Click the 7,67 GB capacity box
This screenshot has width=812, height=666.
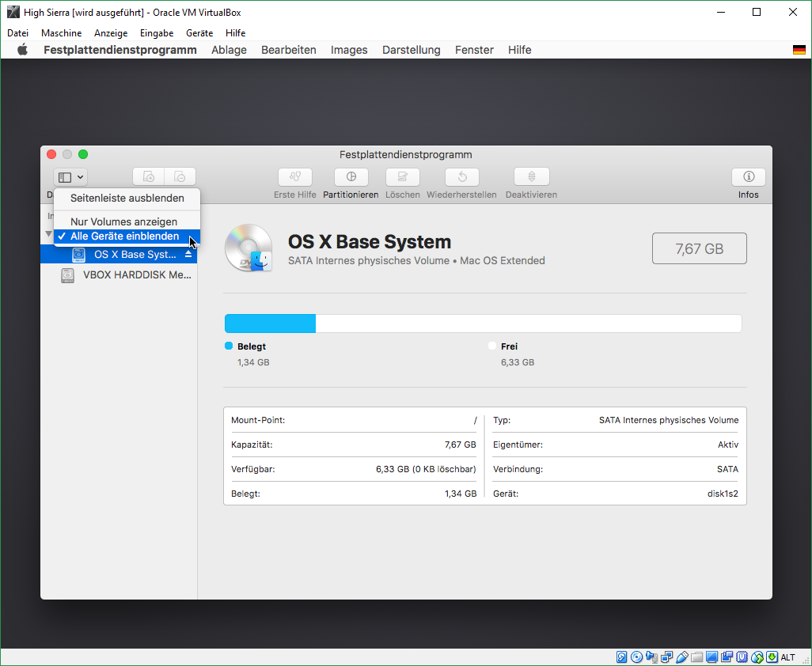click(699, 248)
